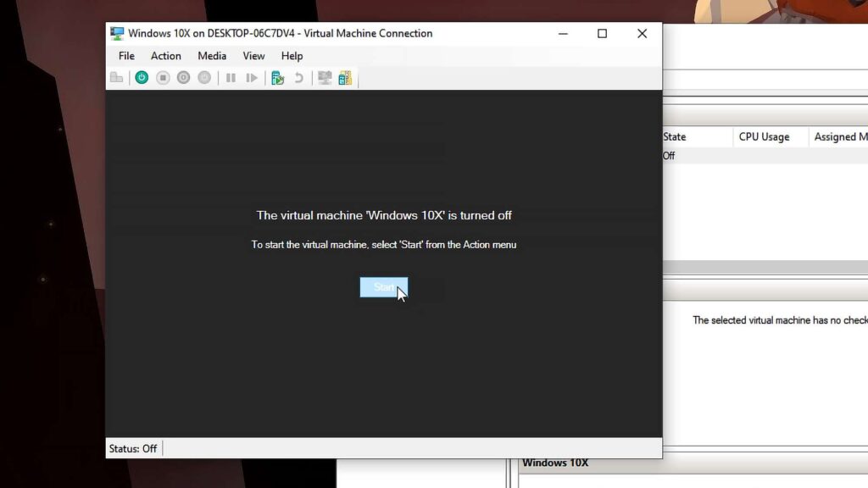Click 'The selected virtual machine has no checkpoints' text
The image size is (868, 488).
(x=780, y=320)
